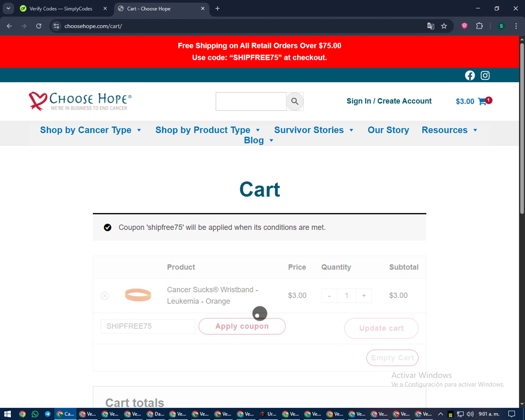Open the tab search dropdown arrow
Viewport: 525px width, 420px height.
point(8,8)
